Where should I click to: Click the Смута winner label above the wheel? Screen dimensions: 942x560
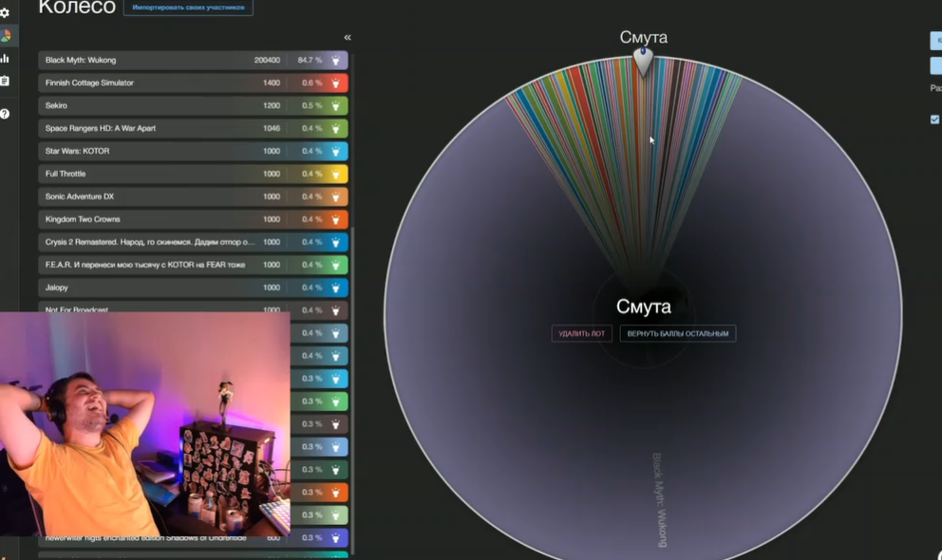644,37
